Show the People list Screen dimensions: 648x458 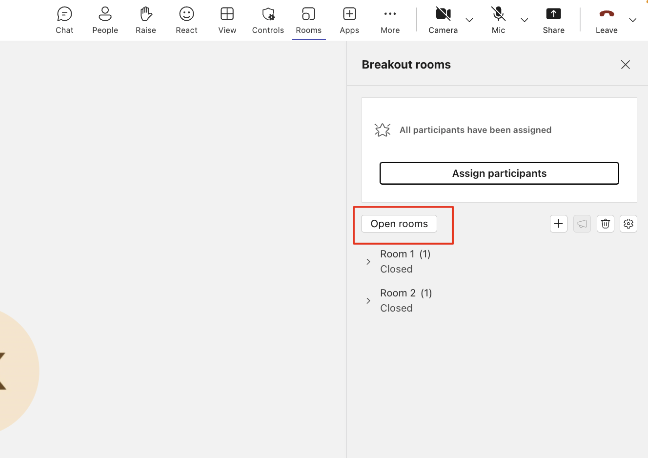click(x=104, y=19)
